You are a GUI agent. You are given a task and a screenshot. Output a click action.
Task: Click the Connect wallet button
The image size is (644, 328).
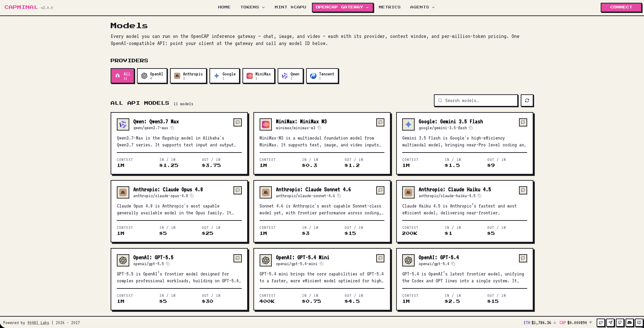[x=621, y=7]
